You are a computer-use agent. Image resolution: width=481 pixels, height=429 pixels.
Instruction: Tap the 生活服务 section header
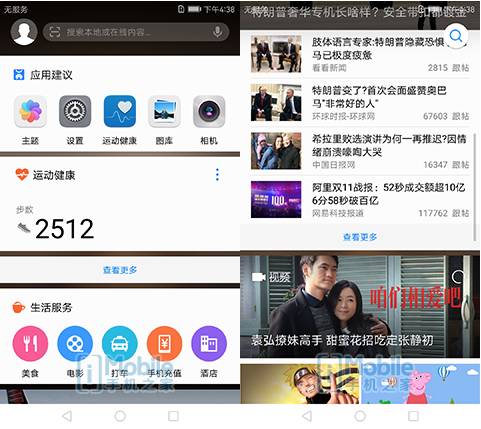click(x=42, y=307)
